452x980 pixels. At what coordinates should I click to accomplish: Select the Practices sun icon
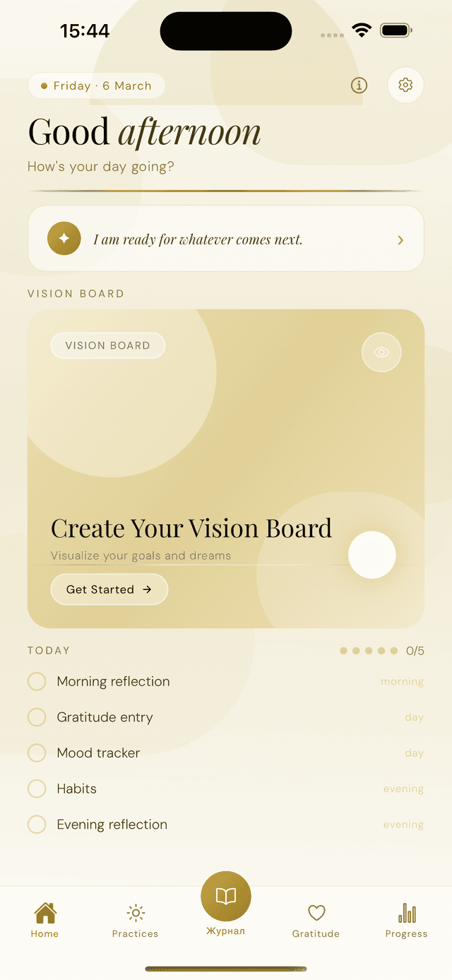(135, 912)
